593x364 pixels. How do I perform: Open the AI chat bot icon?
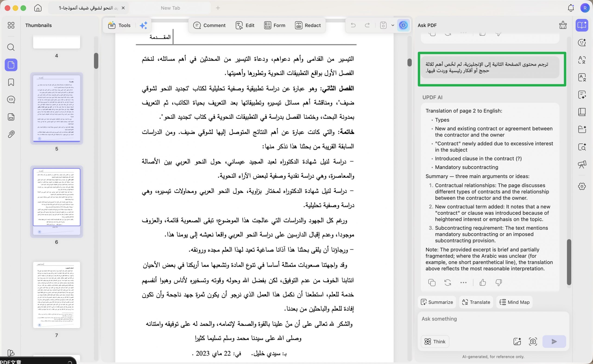click(582, 43)
